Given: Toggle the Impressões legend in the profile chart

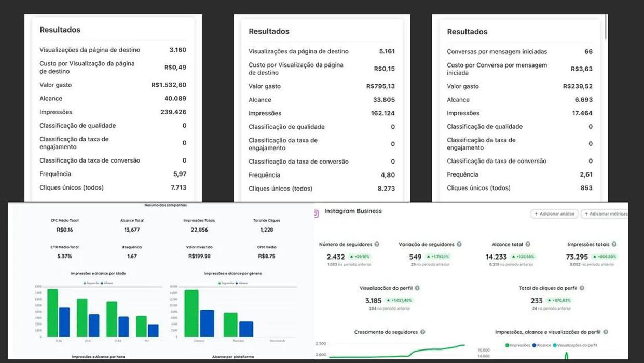Looking at the screenshot, I should (x=517, y=345).
